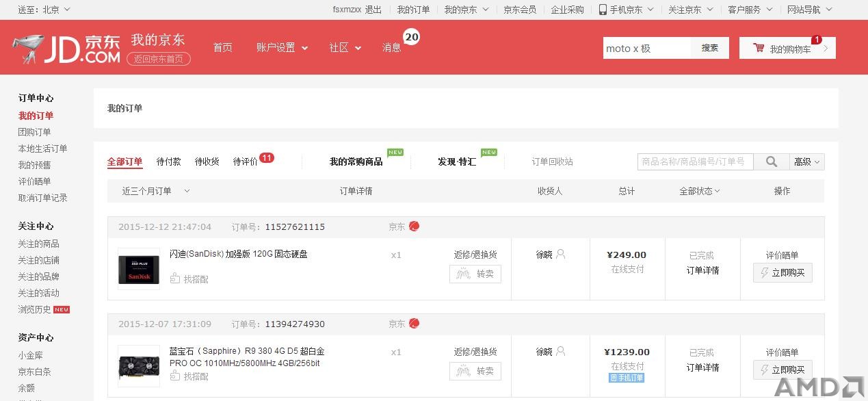Screen dimensions: 868x401
Task: Focus the header search box with moto x 极
Action: coord(647,48)
